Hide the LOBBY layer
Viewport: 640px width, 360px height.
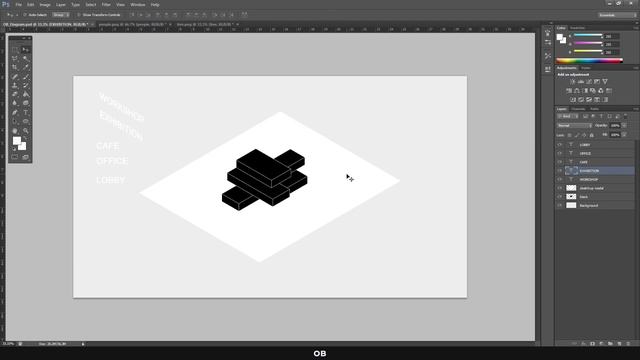click(560, 145)
